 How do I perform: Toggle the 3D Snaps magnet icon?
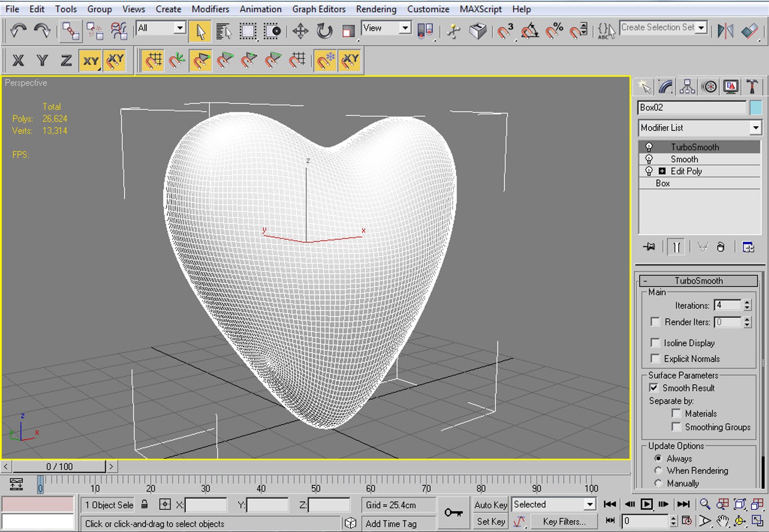click(505, 31)
